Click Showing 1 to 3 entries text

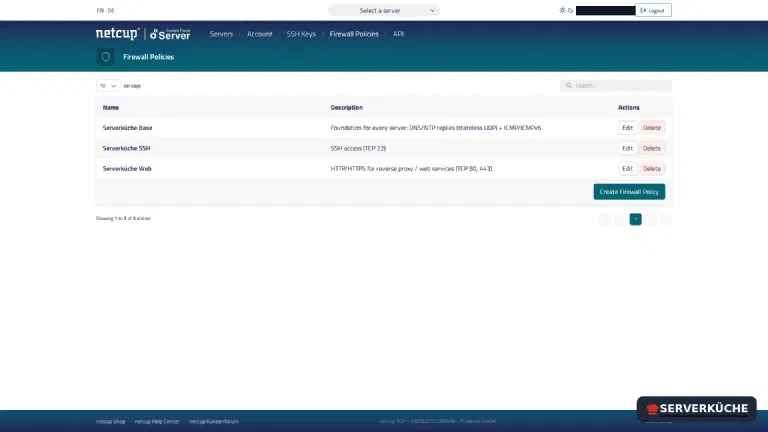123,218
